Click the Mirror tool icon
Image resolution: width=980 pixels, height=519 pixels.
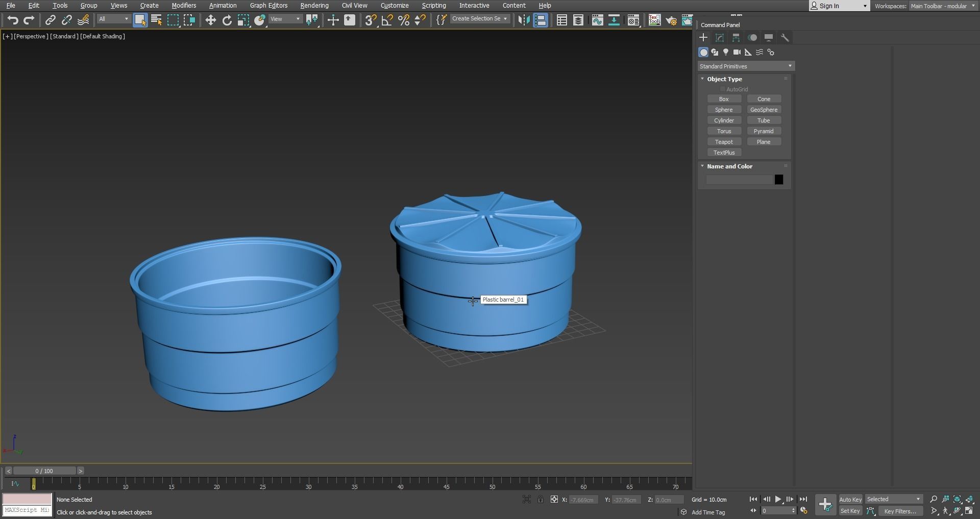coord(524,20)
